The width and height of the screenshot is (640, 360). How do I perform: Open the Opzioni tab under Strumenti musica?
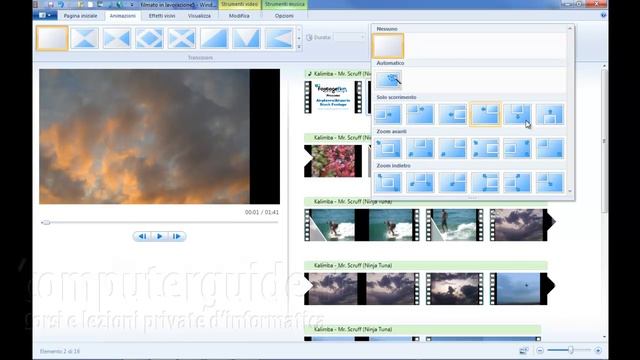point(284,16)
